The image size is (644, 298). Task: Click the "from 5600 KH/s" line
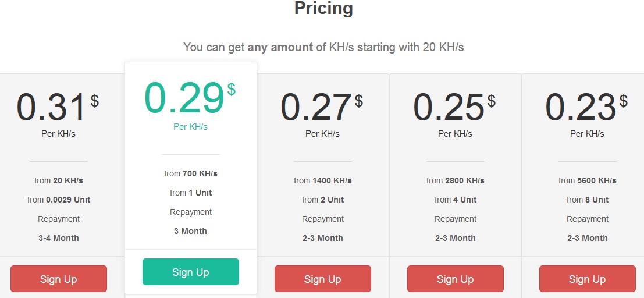click(587, 180)
